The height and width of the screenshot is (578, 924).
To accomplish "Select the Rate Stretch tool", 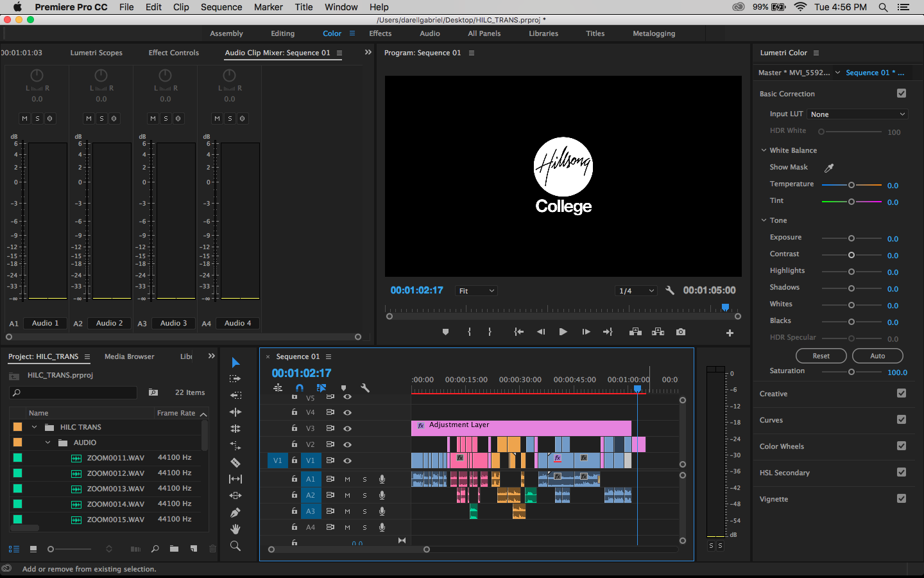I will (235, 445).
